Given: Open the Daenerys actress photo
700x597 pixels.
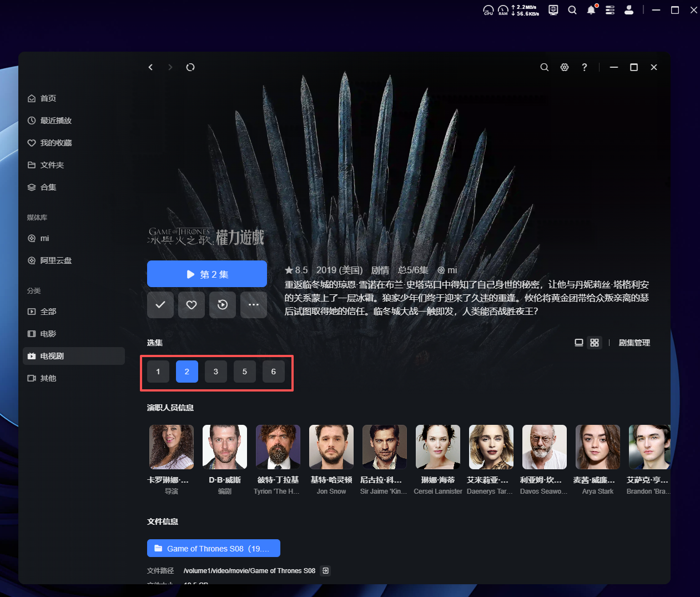Looking at the screenshot, I should click(491, 447).
